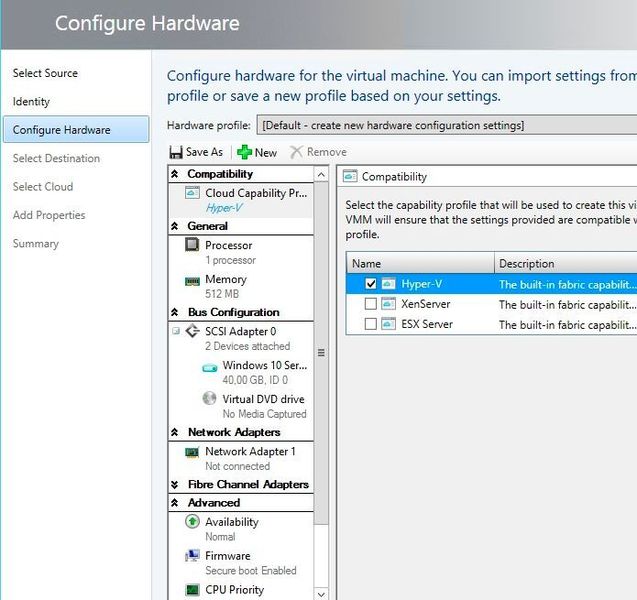Image resolution: width=637 pixels, height=600 pixels.
Task: Click Hyper-V description 'The built-in fabric capabilit...'
Action: tap(568, 284)
